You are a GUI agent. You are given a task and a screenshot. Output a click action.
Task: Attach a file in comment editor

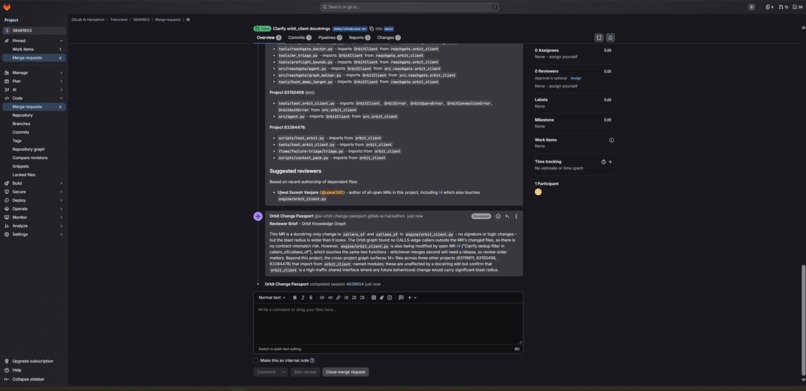381,297
